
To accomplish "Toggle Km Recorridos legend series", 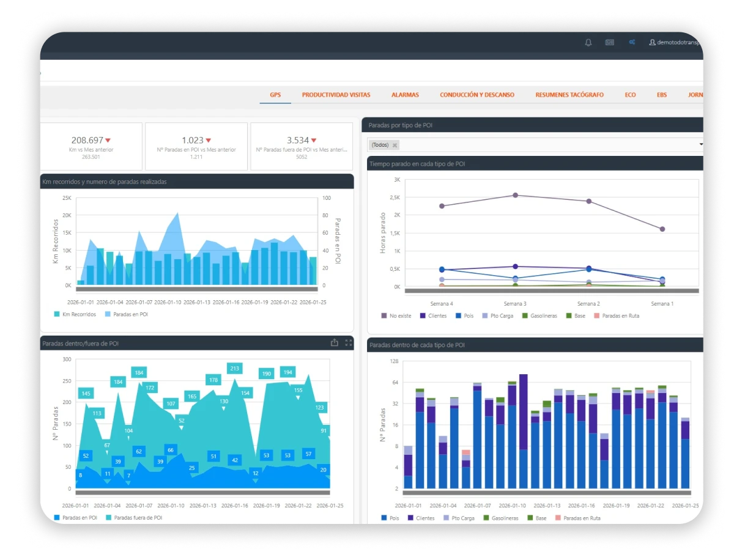I will [75, 314].
